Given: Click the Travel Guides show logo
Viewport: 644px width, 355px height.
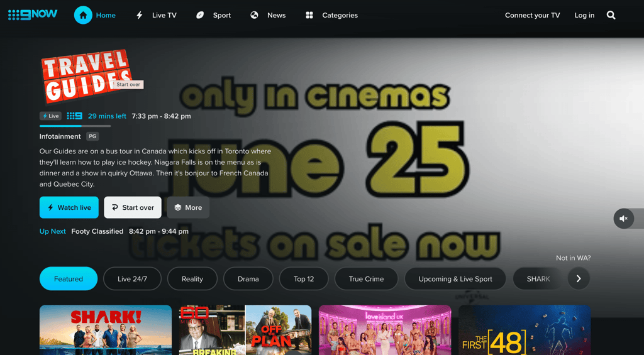Looking at the screenshot, I should [x=86, y=76].
